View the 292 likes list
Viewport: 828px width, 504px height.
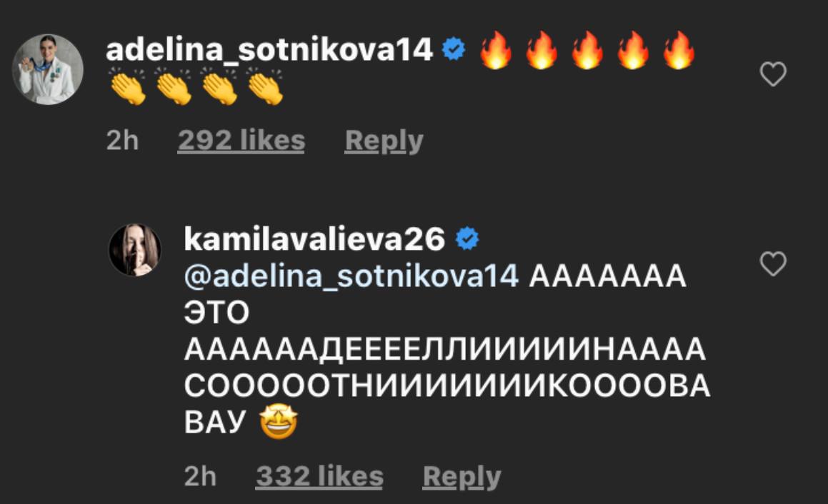pyautogui.click(x=241, y=141)
